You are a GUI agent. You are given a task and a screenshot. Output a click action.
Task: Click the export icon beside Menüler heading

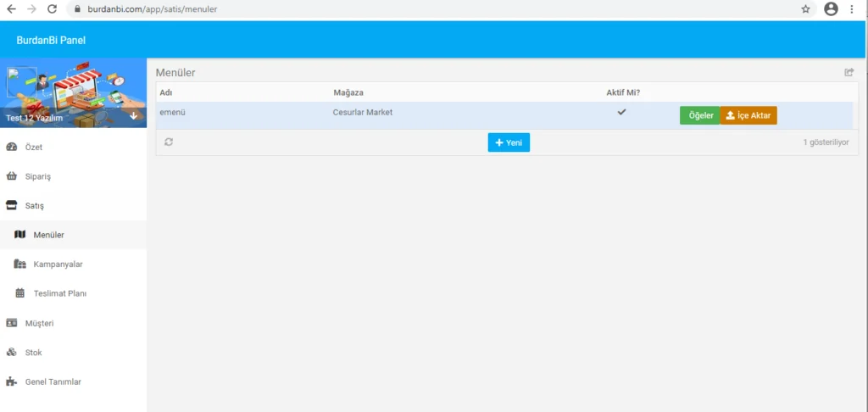pyautogui.click(x=849, y=72)
